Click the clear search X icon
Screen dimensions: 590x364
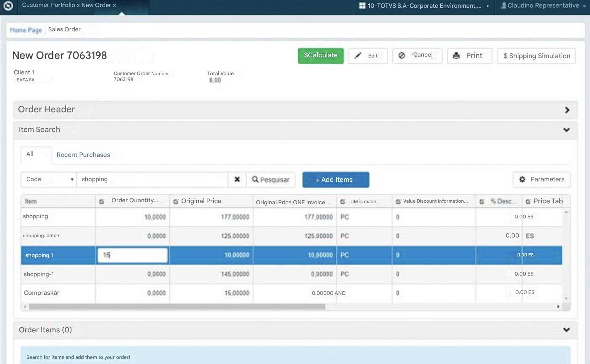point(237,179)
